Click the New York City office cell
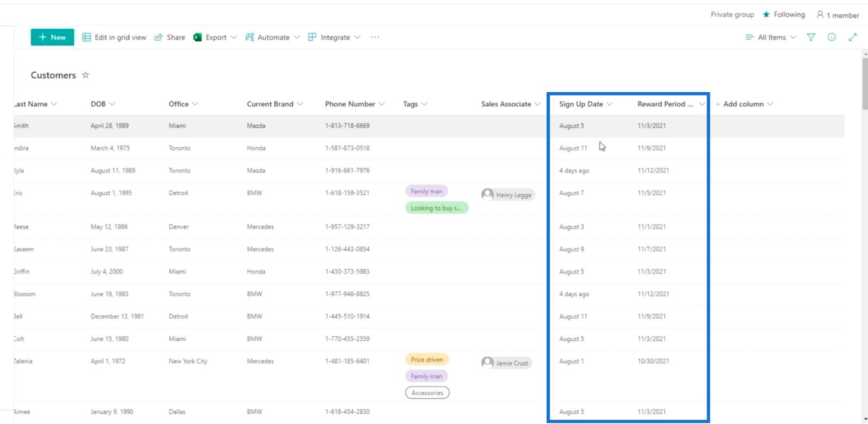 188,362
